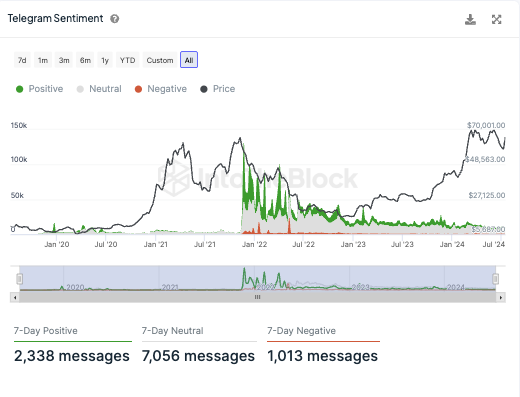520x397 pixels.
Task: Select the All time range
Action: (x=189, y=60)
